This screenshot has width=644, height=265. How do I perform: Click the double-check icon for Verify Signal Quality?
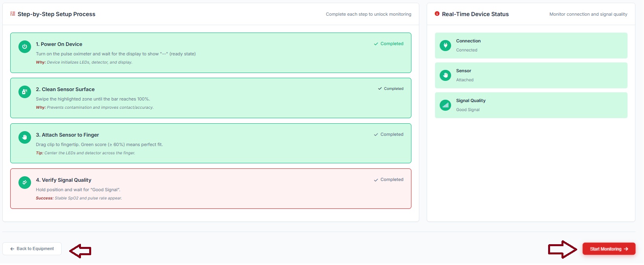(x=24, y=183)
